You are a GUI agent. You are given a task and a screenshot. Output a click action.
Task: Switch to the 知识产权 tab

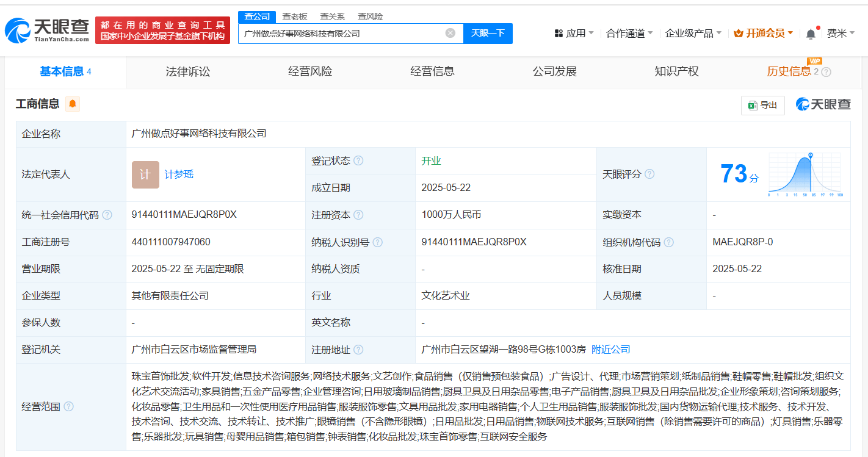point(676,72)
